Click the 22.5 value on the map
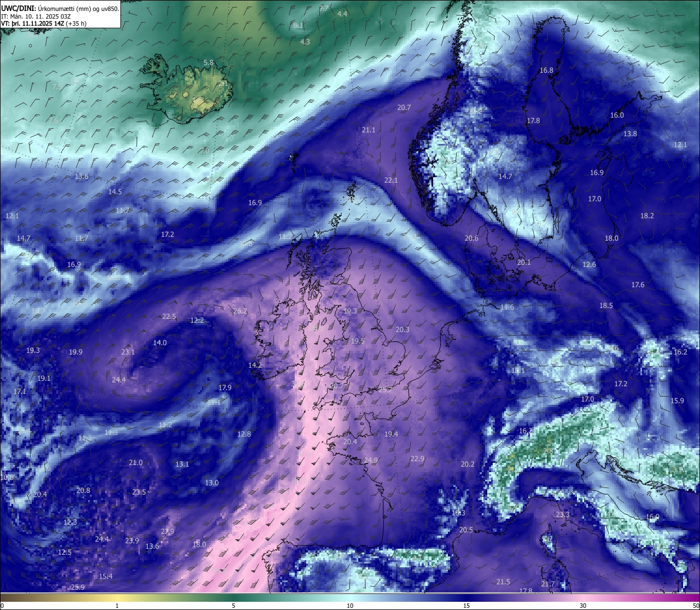700x610 pixels. [169, 316]
